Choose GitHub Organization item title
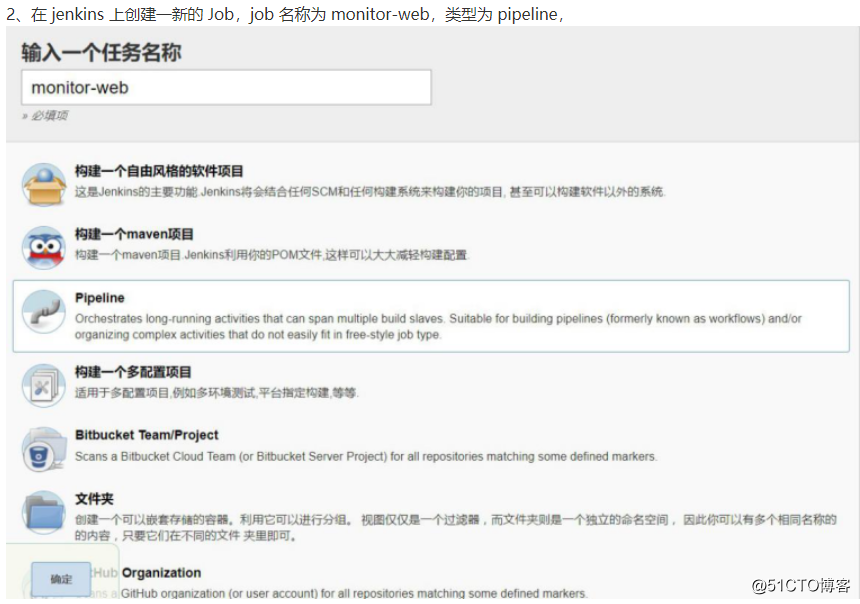The width and height of the screenshot is (860, 604). point(146,573)
